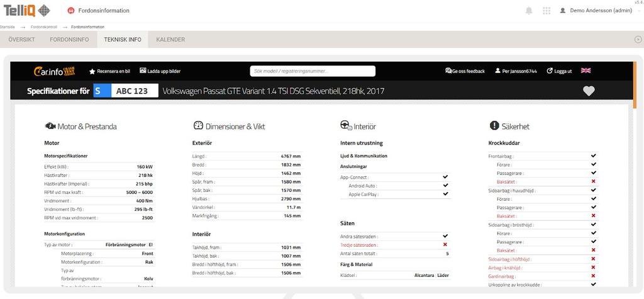This screenshot has width=644, height=299.
Task: Switch language with the UK flag
Action: (586, 71)
